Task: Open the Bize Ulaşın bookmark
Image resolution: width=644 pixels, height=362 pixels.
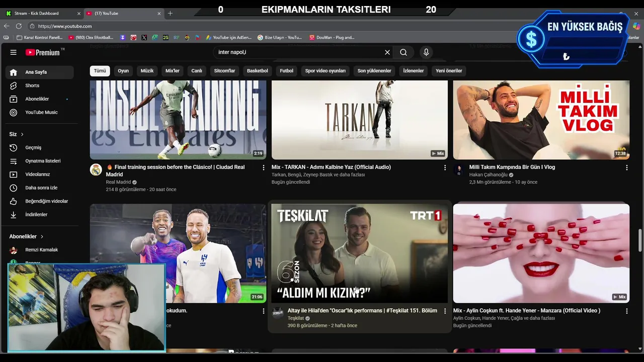Action: pyautogui.click(x=280, y=37)
